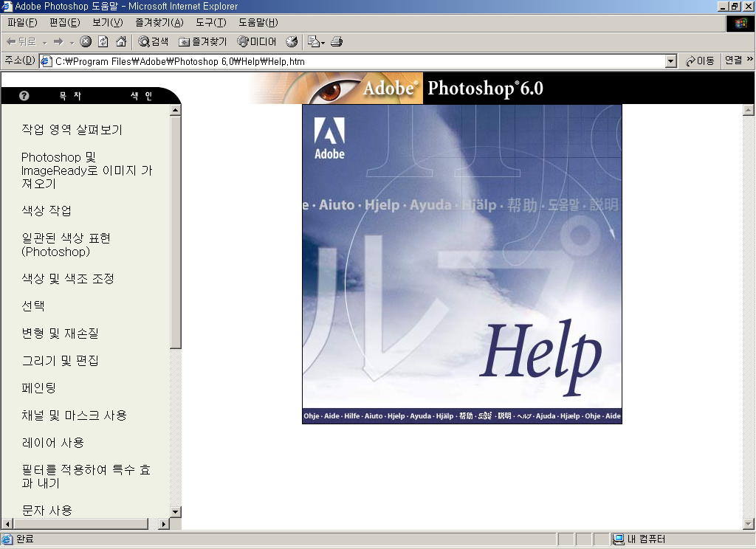Open the 도구(T) menu
This screenshot has width=756, height=549.
coord(210,23)
